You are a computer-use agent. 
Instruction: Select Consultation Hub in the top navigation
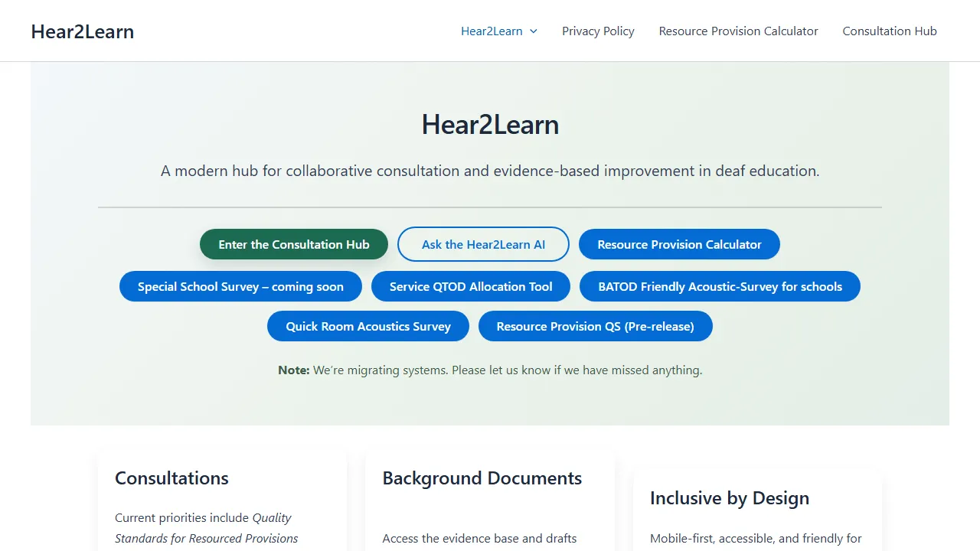point(889,31)
